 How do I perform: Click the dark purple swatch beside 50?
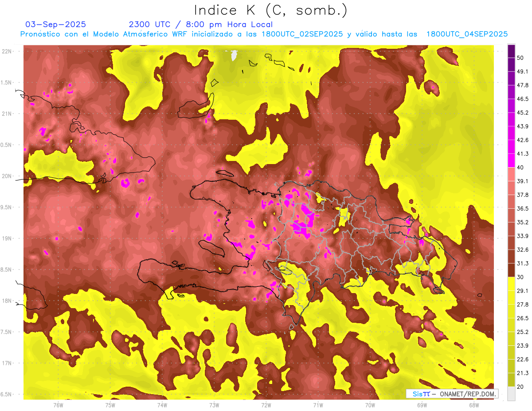click(511, 51)
